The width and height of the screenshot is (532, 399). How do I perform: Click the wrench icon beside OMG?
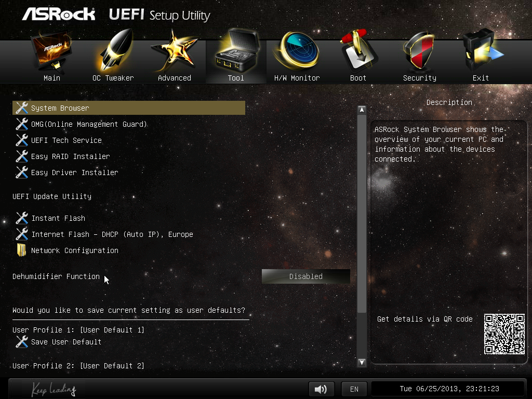22,124
